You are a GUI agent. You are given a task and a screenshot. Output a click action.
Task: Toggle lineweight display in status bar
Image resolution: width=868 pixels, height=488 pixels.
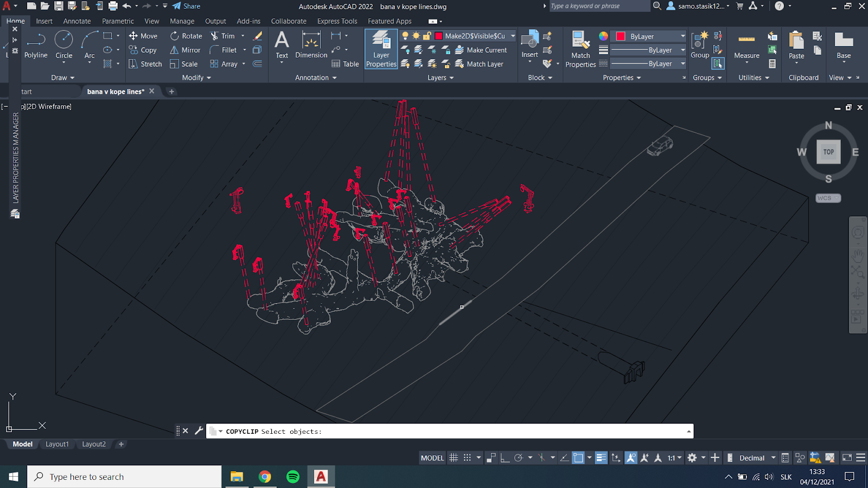click(601, 458)
